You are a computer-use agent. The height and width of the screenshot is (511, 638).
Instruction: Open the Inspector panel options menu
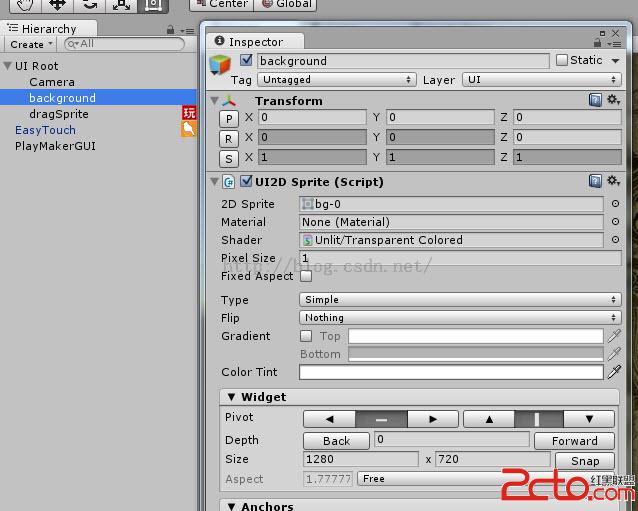(614, 44)
